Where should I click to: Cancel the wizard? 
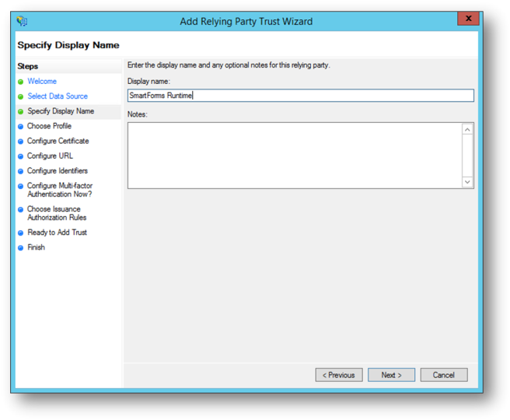pos(444,375)
